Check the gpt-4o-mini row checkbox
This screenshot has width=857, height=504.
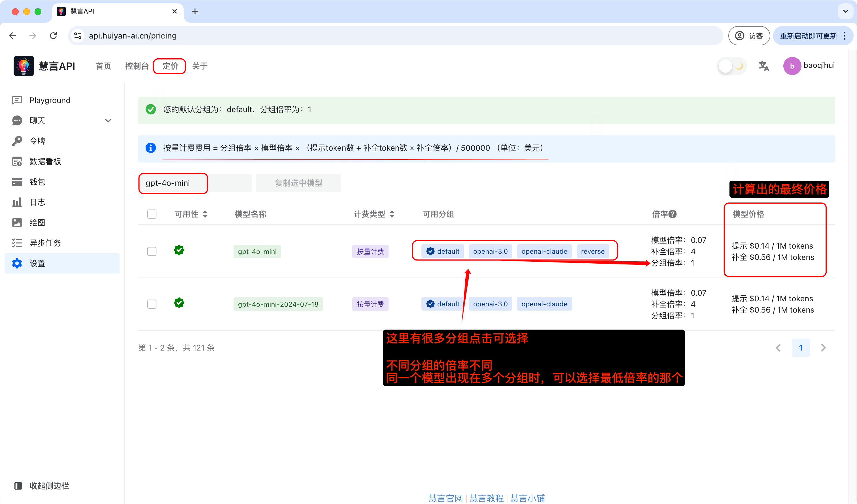(152, 251)
